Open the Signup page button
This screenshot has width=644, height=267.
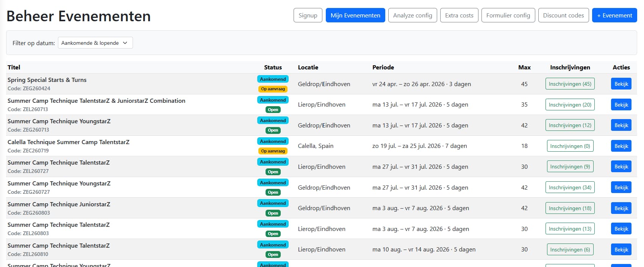(308, 16)
